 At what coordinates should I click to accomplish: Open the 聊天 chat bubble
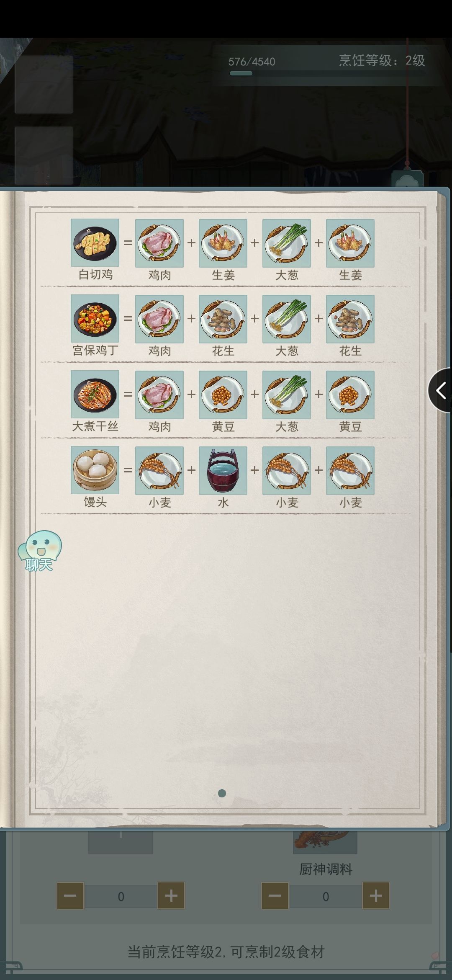tap(40, 551)
